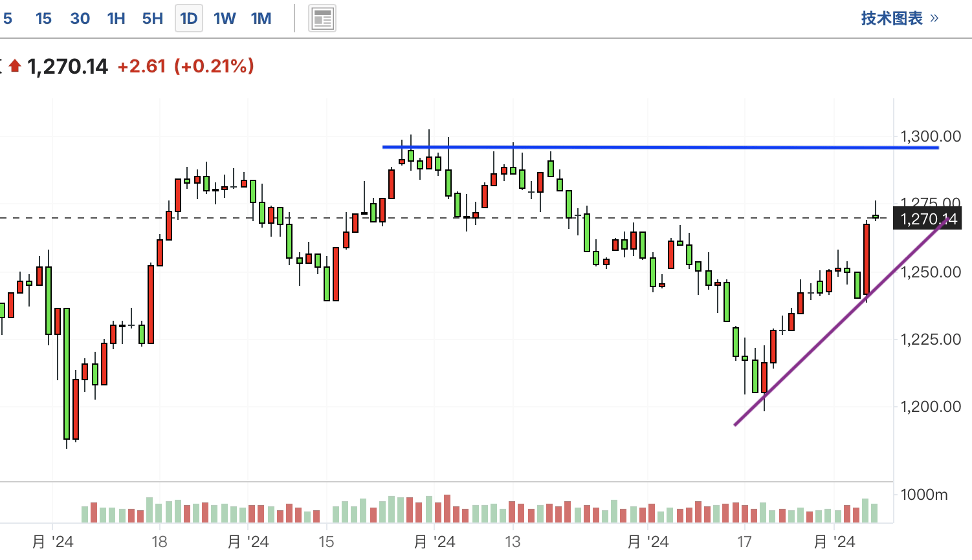The width and height of the screenshot is (972, 560).
Task: Click the current price 1,270.14 headline
Action: tap(68, 66)
